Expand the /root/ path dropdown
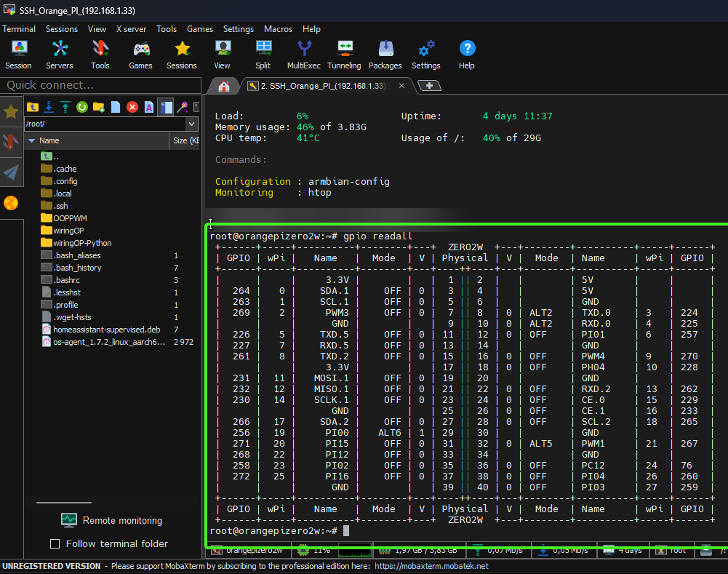The width and height of the screenshot is (728, 574). (192, 124)
